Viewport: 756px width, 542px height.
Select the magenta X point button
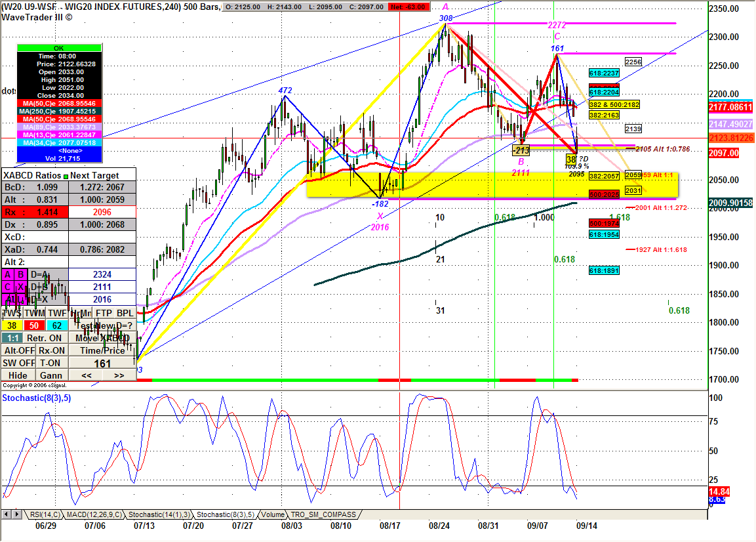[21, 287]
